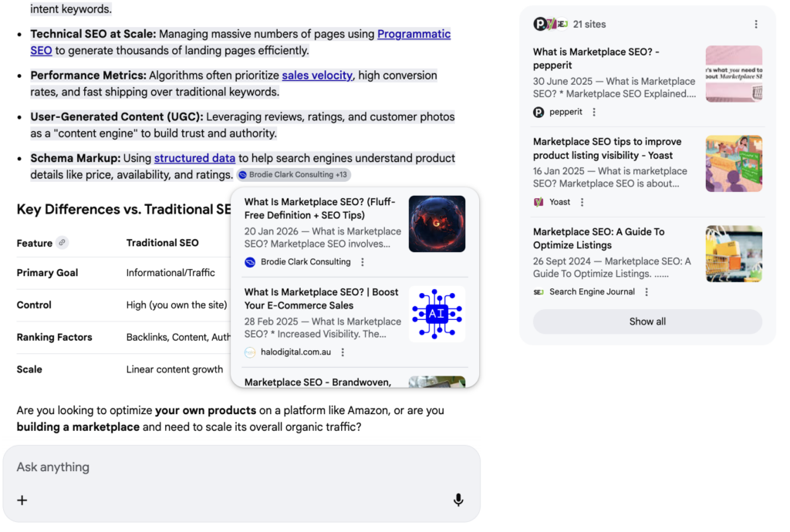790x532 pixels.
Task: Click the plus attachment icon
Action: click(22, 500)
